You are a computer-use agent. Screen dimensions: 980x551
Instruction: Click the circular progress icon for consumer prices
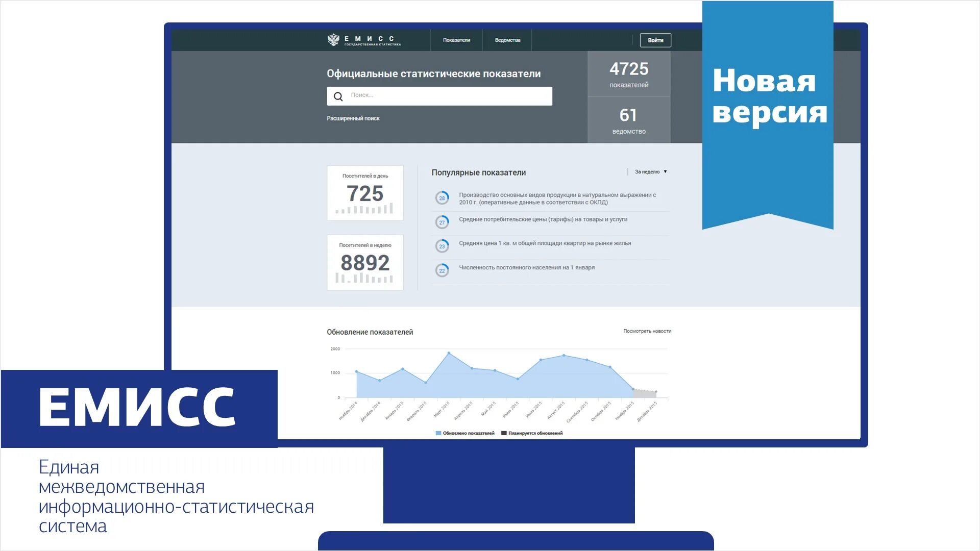pos(441,220)
